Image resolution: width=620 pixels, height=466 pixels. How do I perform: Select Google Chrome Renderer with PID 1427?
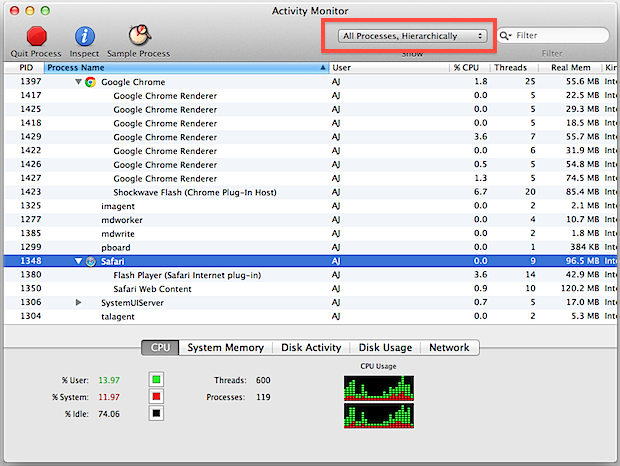[x=310, y=178]
